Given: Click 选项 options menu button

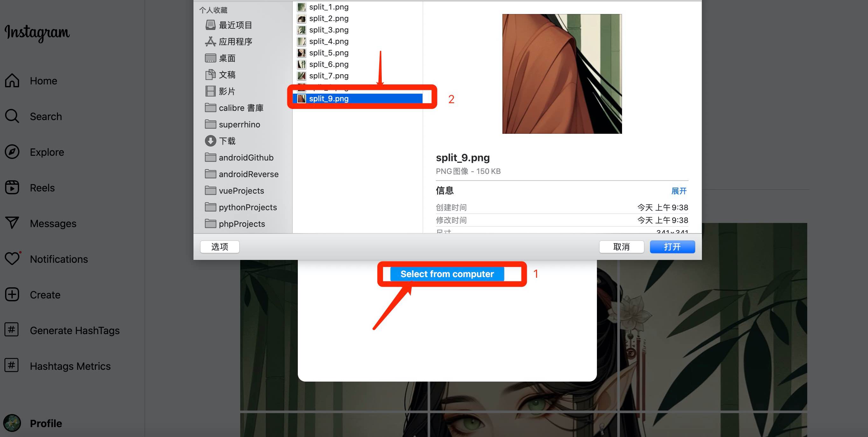Looking at the screenshot, I should 219,247.
